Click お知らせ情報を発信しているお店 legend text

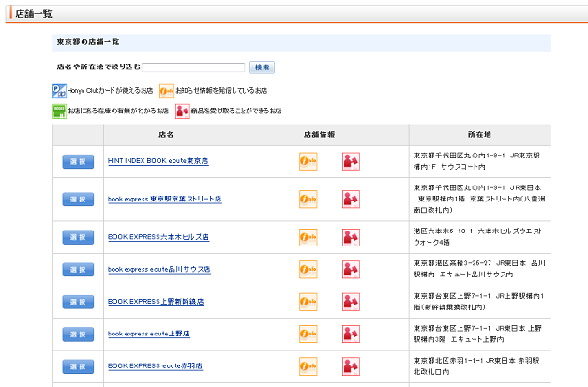tap(221, 91)
